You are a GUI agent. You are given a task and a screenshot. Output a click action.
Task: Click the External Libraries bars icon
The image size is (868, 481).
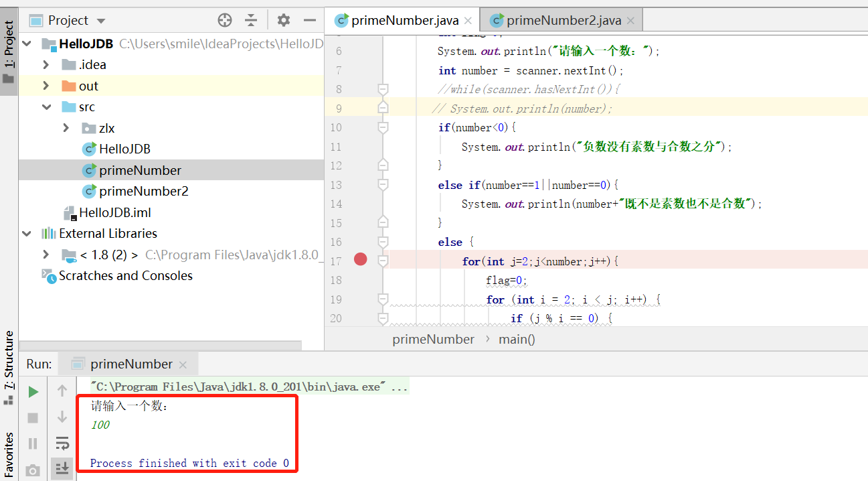(x=48, y=234)
